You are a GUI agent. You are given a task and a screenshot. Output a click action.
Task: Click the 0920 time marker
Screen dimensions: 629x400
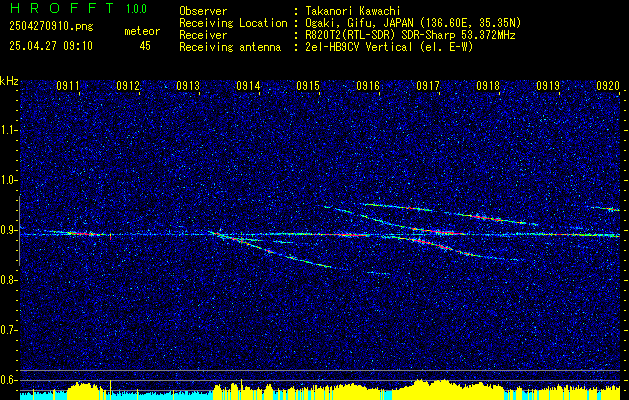(608, 85)
